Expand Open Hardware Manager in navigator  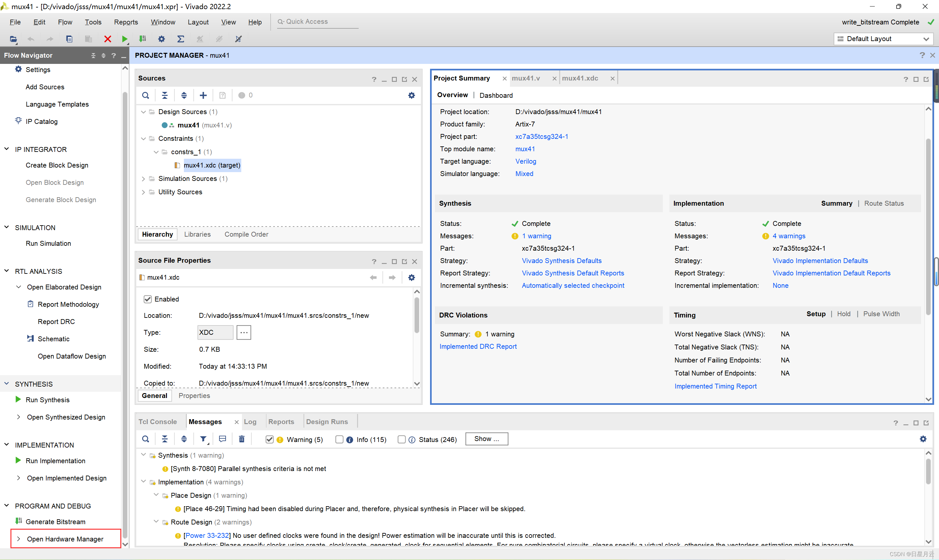click(19, 539)
